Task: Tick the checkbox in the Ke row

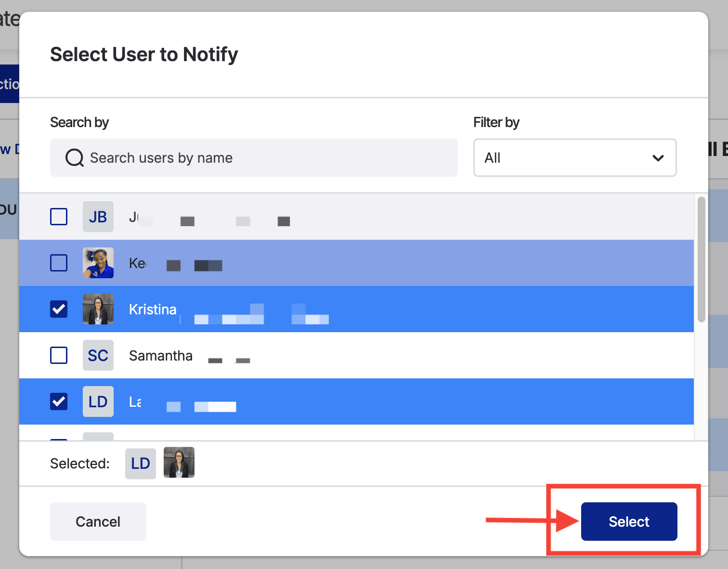Action: [59, 263]
